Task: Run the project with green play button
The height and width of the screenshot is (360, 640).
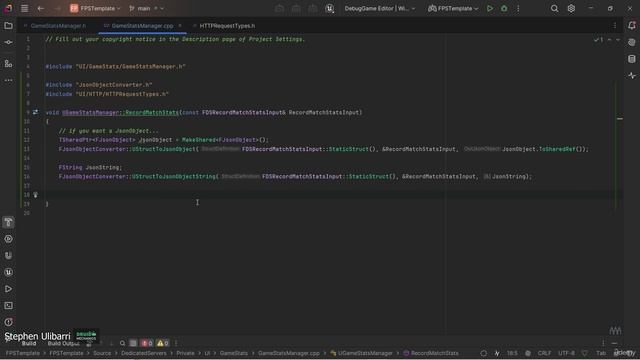Action: pos(490,8)
